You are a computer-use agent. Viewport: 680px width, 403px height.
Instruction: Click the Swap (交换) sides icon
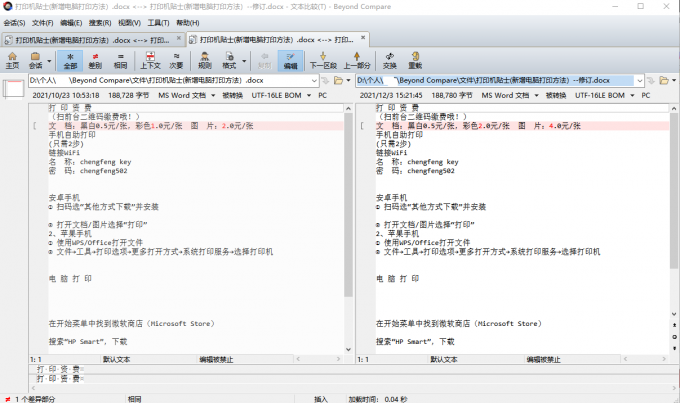390,60
